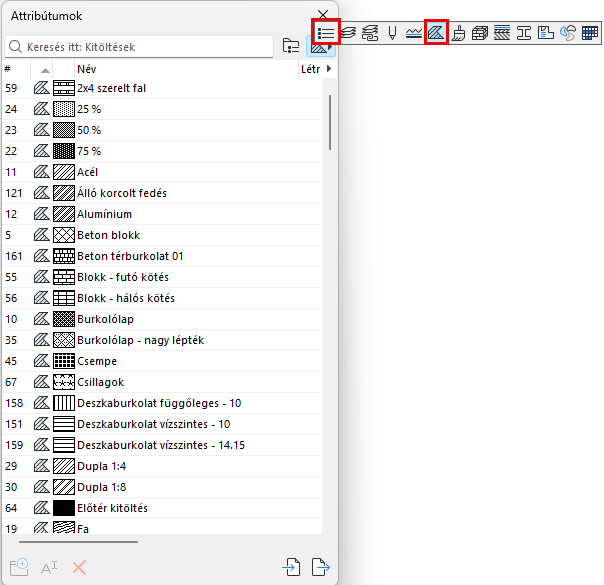Select the 25 % fill row
604x585 pixels.
coord(162,109)
